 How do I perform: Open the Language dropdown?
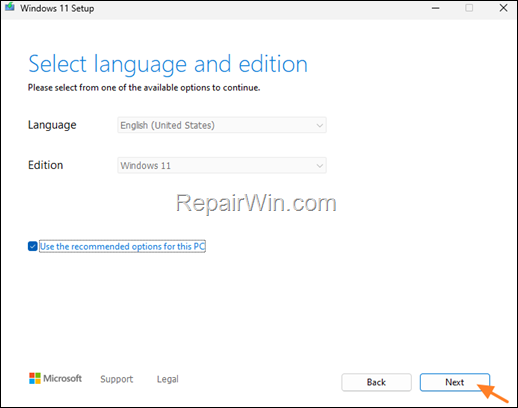point(222,125)
